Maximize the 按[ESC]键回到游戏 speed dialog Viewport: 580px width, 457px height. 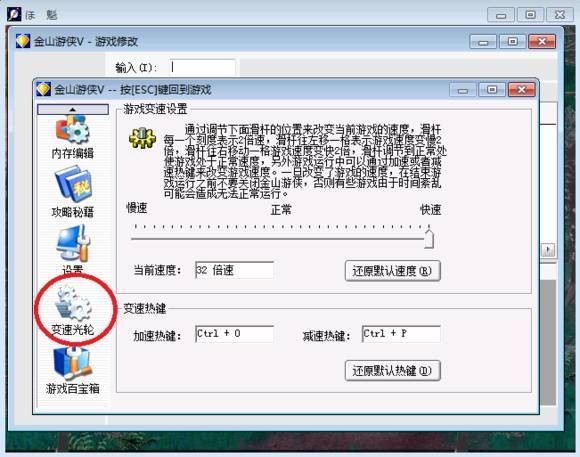pyautogui.click(x=492, y=90)
